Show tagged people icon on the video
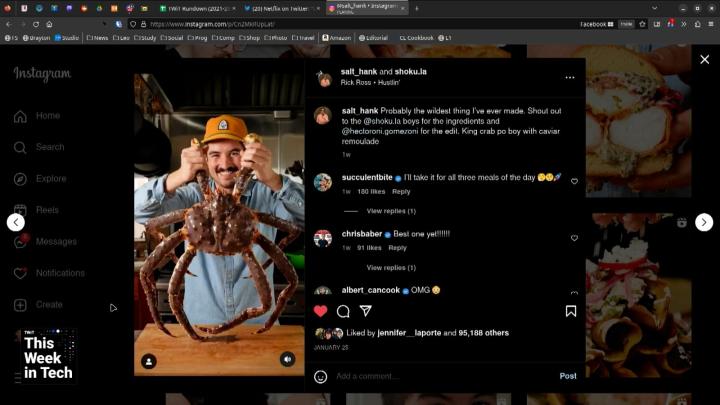This screenshot has height=405, width=720. 149,360
